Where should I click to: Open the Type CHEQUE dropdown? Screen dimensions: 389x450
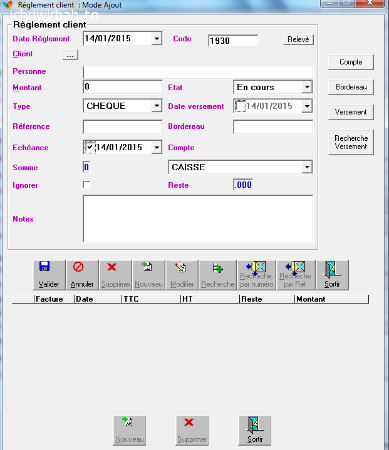click(x=157, y=106)
